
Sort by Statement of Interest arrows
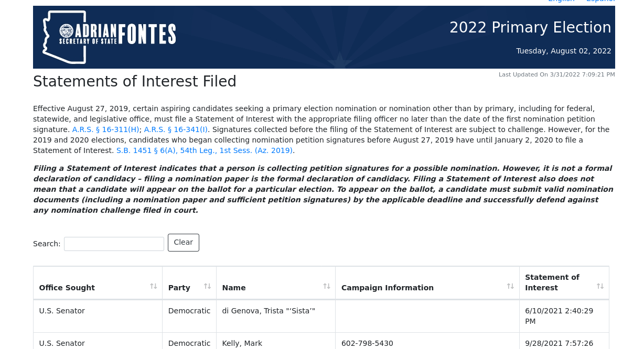click(x=600, y=286)
